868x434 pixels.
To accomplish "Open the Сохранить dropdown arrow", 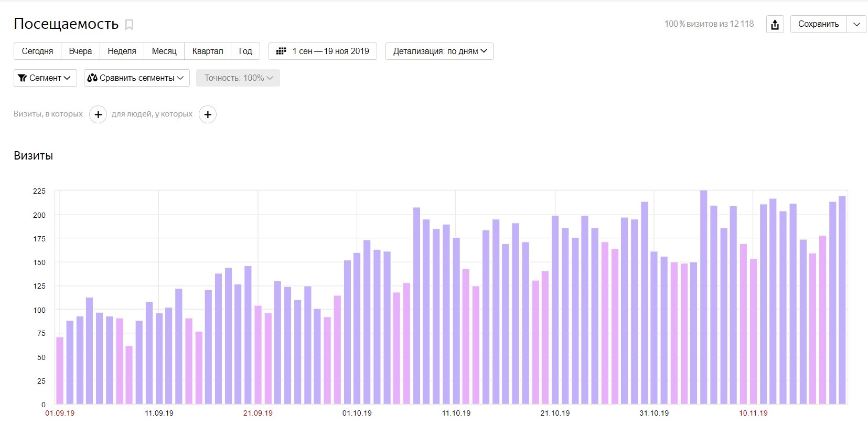I will click(x=856, y=24).
